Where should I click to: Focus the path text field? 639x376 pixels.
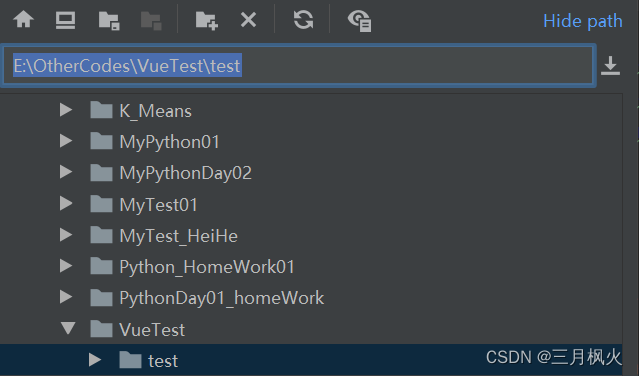[x=298, y=66]
